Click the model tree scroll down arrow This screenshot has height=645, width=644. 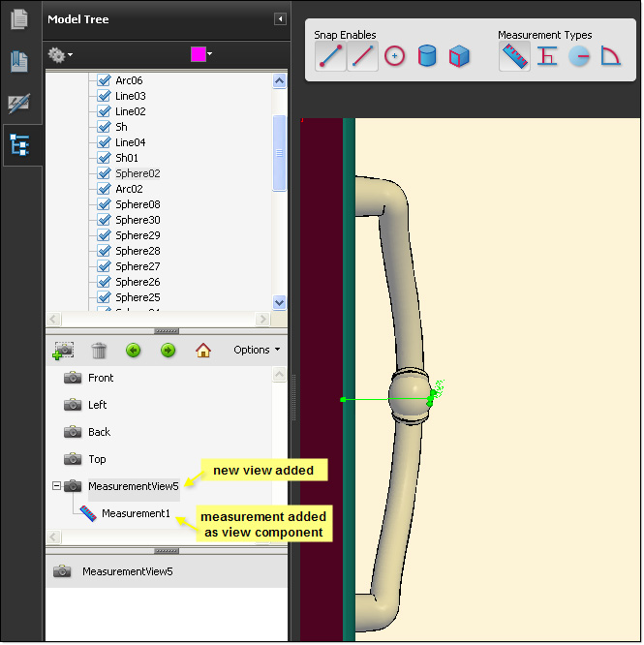[x=280, y=302]
